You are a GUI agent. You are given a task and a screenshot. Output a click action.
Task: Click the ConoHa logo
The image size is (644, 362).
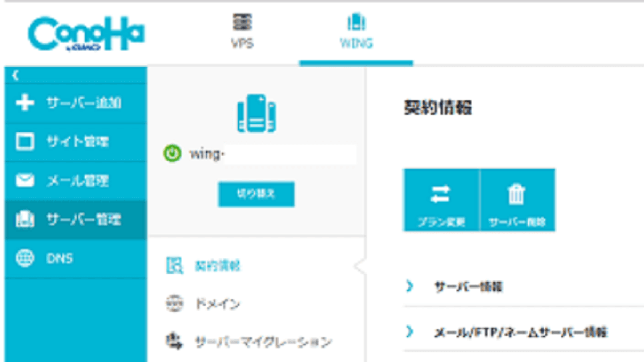point(86,35)
